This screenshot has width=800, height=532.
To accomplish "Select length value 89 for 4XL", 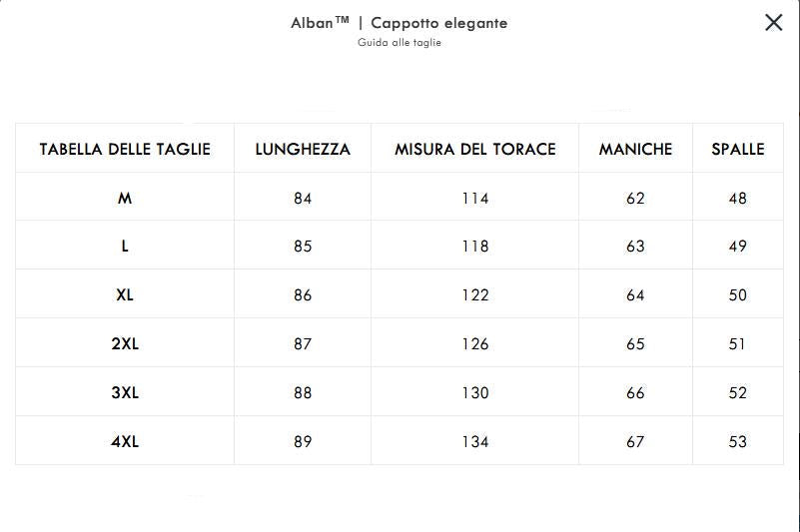I will pos(303,442).
